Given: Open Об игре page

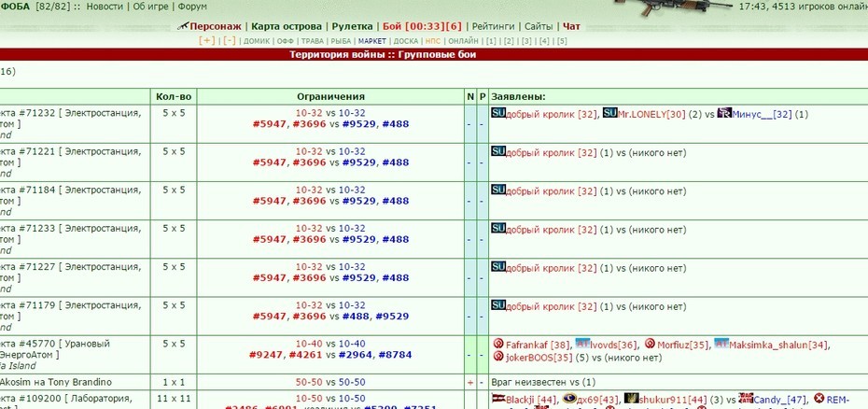Looking at the screenshot, I should point(150,7).
